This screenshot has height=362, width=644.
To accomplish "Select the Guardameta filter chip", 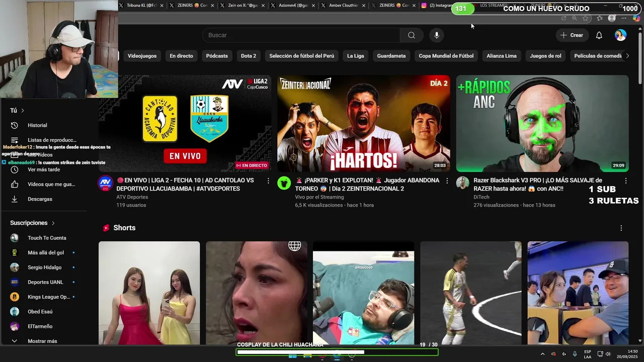I will coord(391,56).
